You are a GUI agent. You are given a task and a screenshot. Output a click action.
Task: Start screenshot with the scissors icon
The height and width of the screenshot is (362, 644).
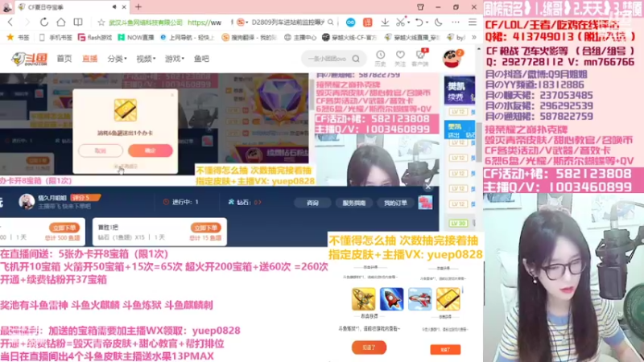[x=400, y=23]
